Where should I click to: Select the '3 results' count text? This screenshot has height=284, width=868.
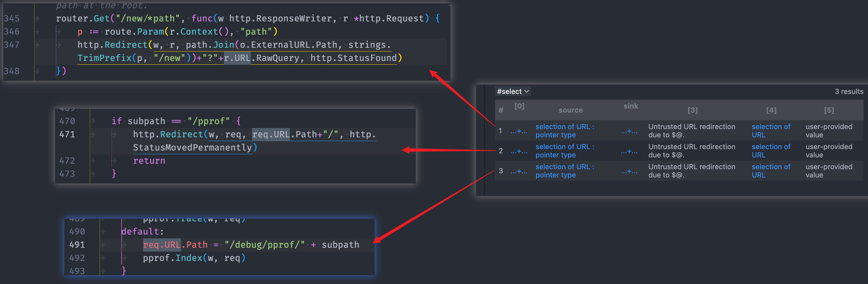pos(849,91)
